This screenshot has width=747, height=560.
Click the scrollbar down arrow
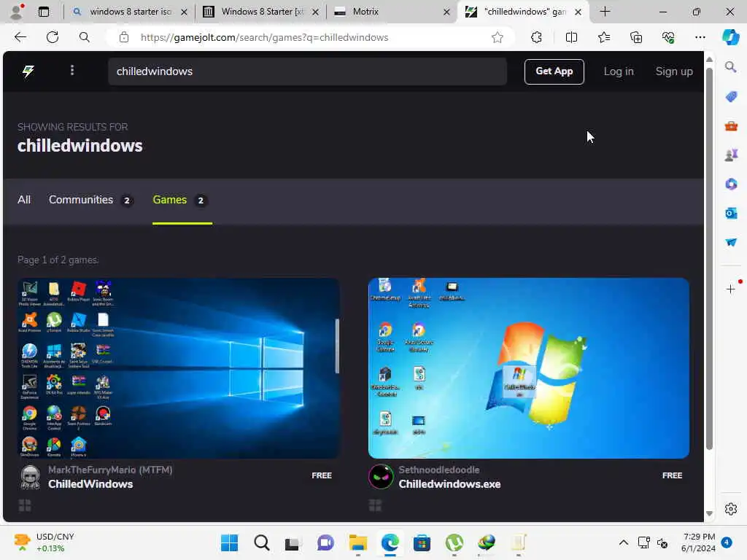tap(709, 514)
